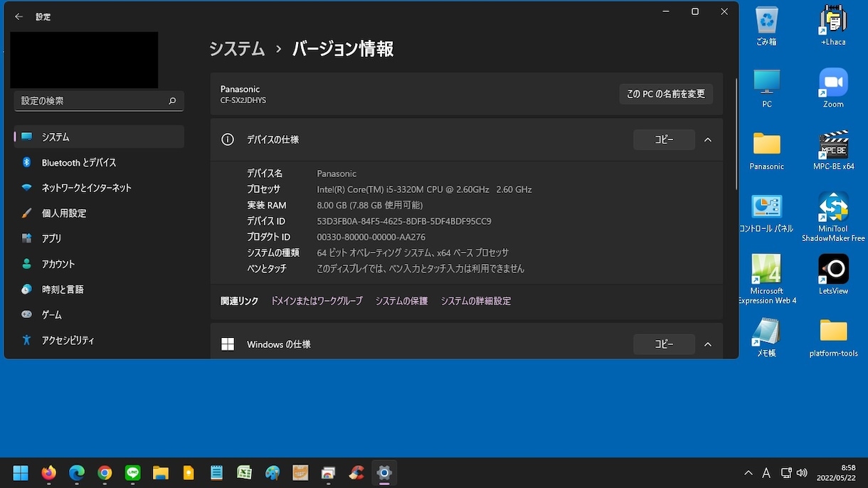
Task: Select the PC desktop icon
Action: click(767, 88)
